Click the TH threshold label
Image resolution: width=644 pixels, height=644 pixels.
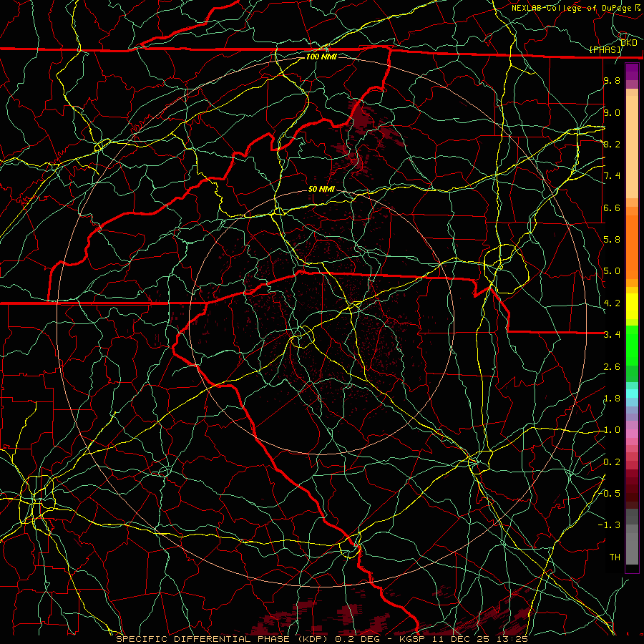615,557
